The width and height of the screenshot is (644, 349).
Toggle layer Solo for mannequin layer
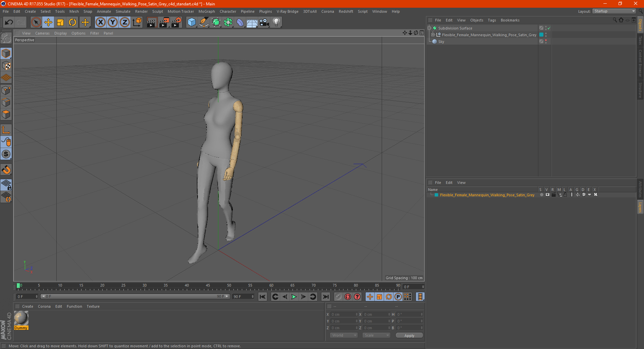[541, 195]
